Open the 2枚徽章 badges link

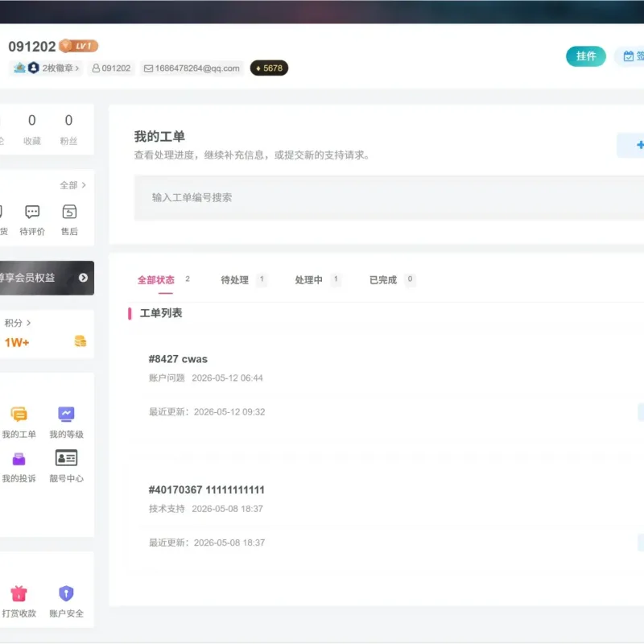coord(46,68)
